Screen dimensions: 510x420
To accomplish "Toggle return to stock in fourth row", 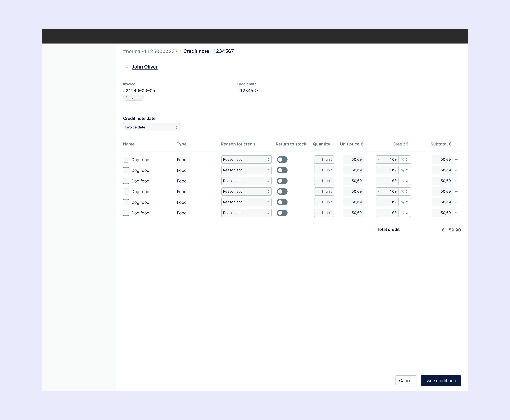I will [282, 191].
